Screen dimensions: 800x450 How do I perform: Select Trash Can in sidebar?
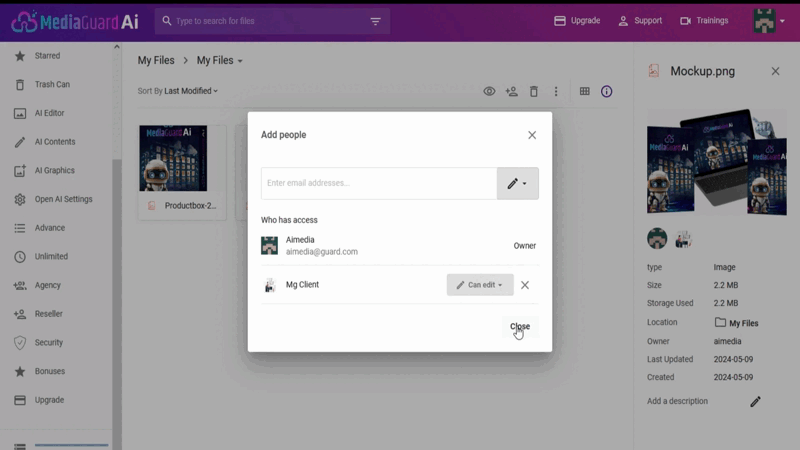[x=52, y=85]
